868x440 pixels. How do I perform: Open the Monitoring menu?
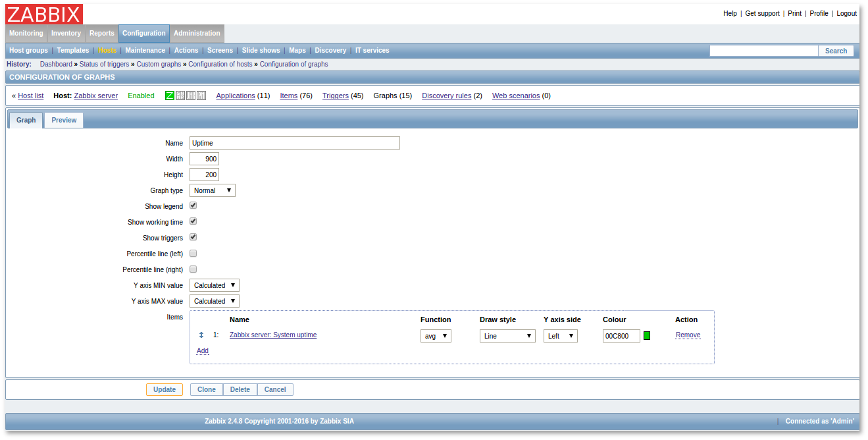tap(26, 34)
